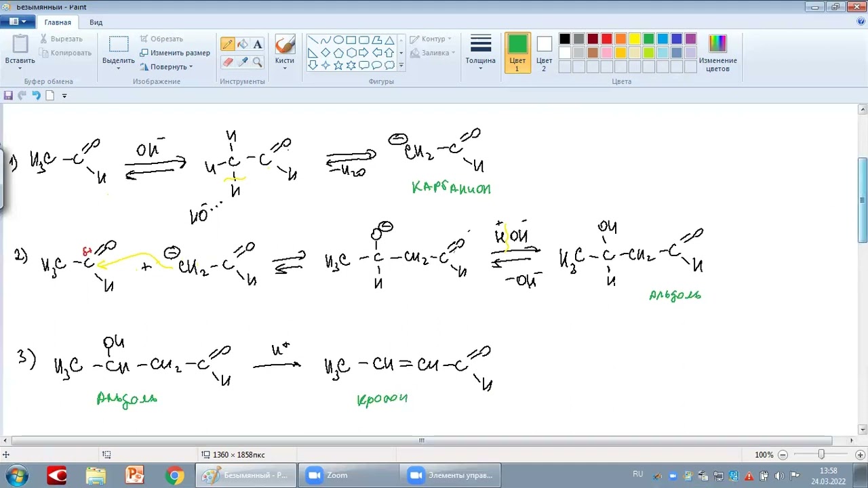Click the Rectangular selection (Выделить) icon
The height and width of the screenshot is (488, 868).
tap(119, 44)
